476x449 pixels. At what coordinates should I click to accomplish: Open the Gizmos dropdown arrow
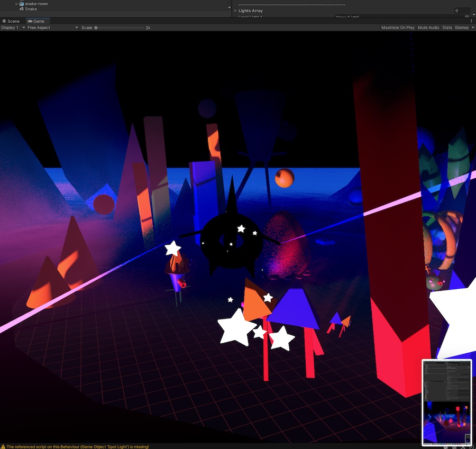pos(472,28)
